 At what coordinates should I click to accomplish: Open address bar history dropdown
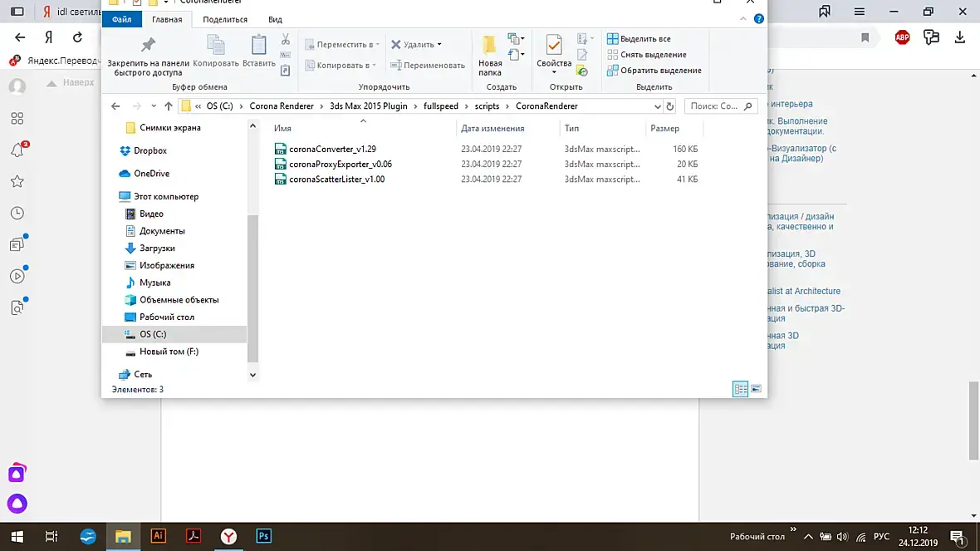click(x=658, y=106)
